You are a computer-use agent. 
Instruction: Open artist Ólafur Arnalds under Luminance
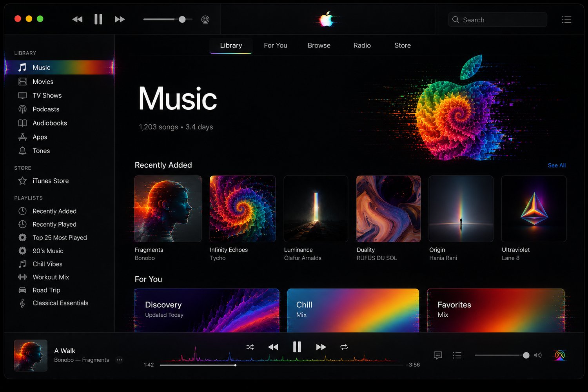[x=303, y=258]
